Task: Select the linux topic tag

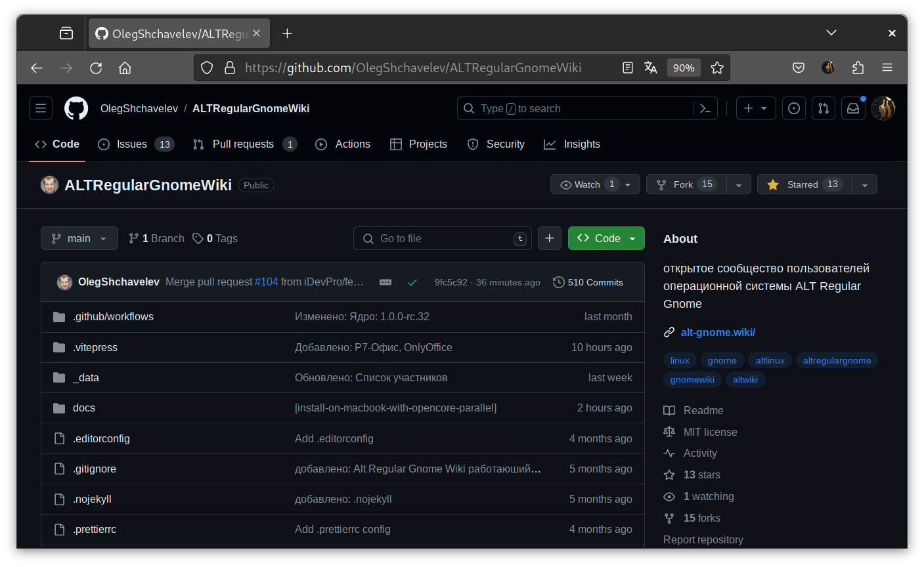Action: (680, 360)
